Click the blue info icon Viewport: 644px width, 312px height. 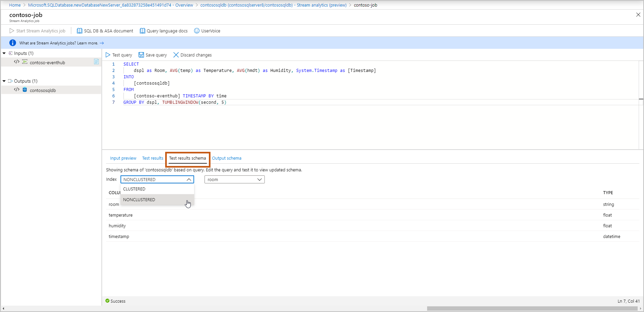click(13, 43)
